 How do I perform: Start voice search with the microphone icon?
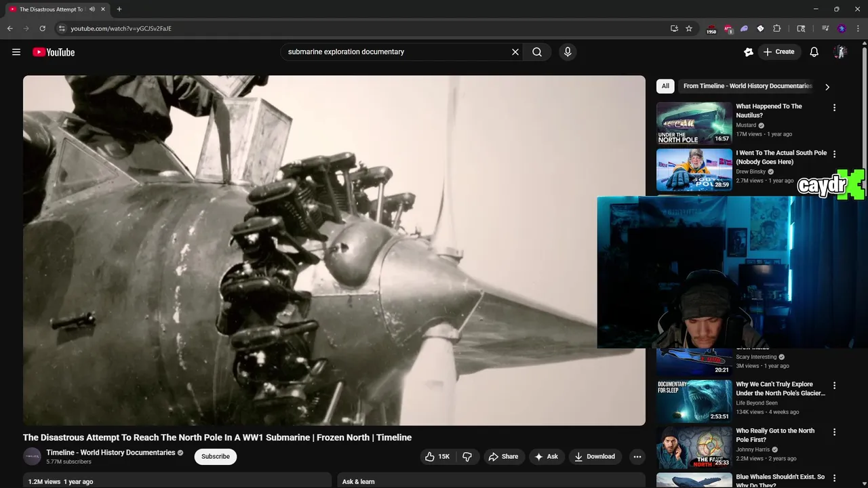568,52
